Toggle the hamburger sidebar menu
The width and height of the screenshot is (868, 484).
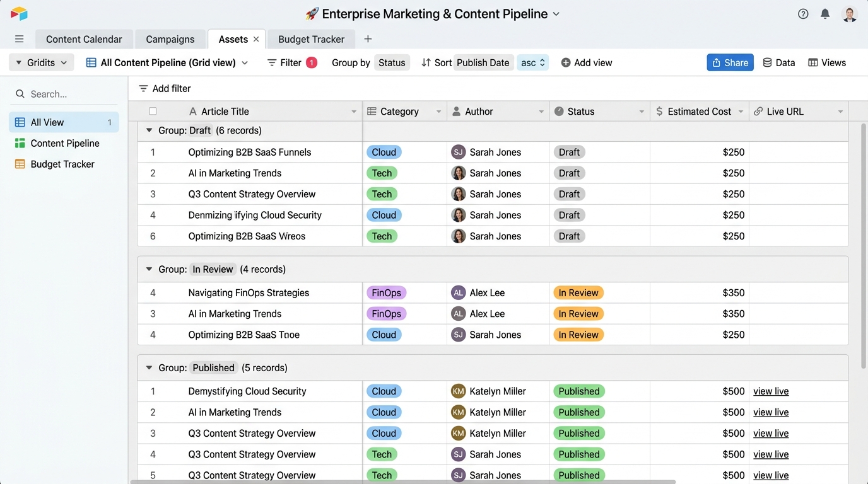[x=20, y=39]
